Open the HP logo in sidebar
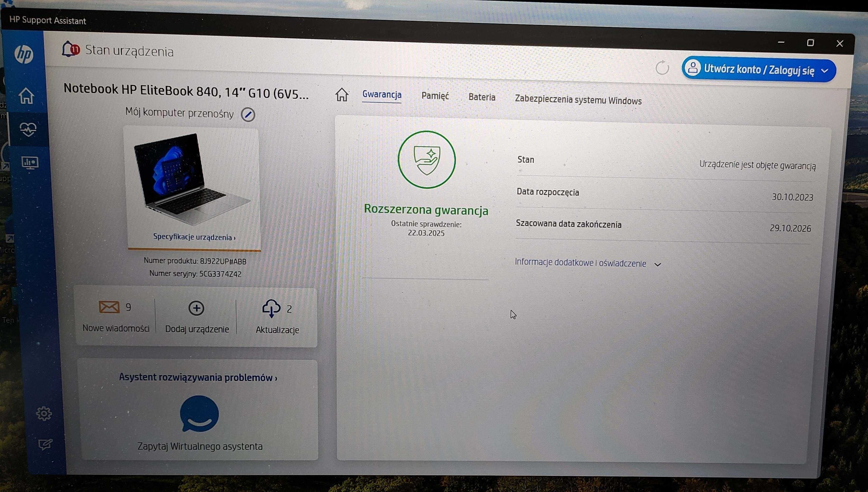The width and height of the screenshot is (868, 492). (24, 54)
